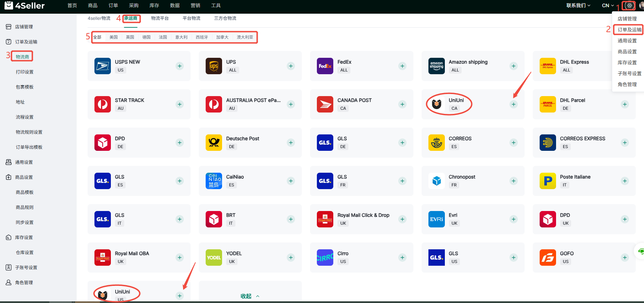Add Cirro US carrier with plus icon
The image size is (644, 303).
click(x=402, y=258)
